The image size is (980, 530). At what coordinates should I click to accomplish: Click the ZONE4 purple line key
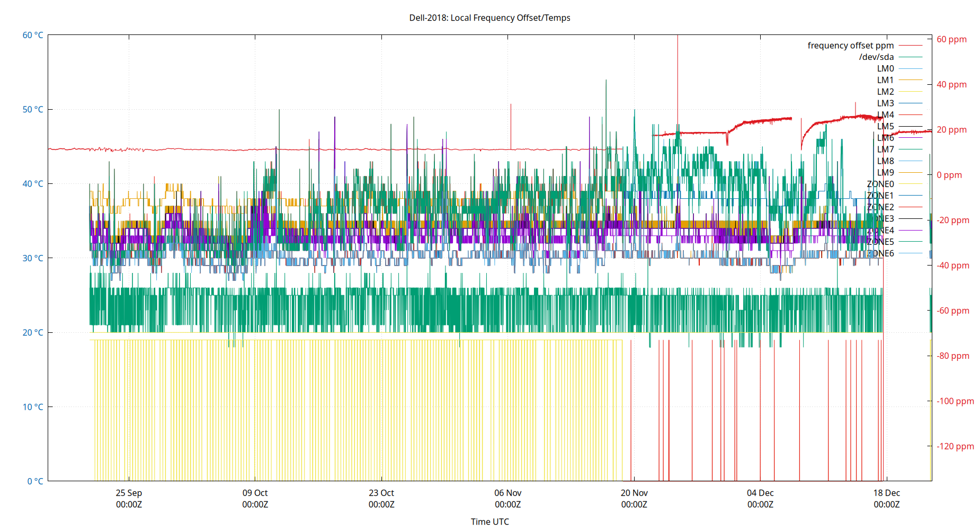tap(911, 229)
